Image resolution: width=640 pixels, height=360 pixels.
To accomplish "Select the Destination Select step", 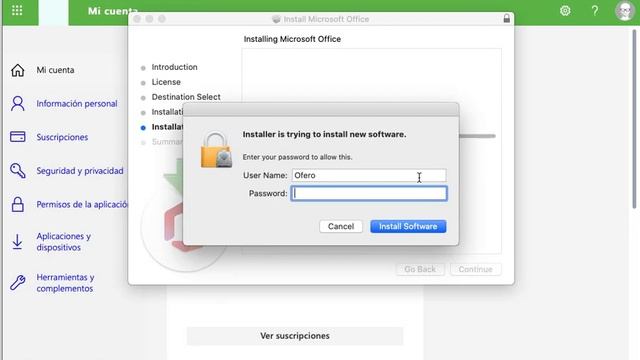I will 186,97.
